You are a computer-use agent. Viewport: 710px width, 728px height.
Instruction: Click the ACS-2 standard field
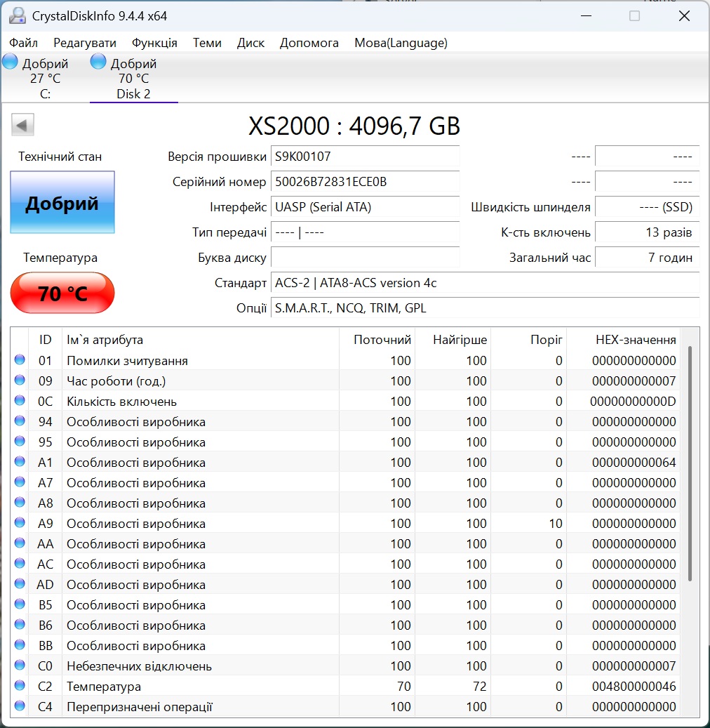pyautogui.click(x=485, y=283)
